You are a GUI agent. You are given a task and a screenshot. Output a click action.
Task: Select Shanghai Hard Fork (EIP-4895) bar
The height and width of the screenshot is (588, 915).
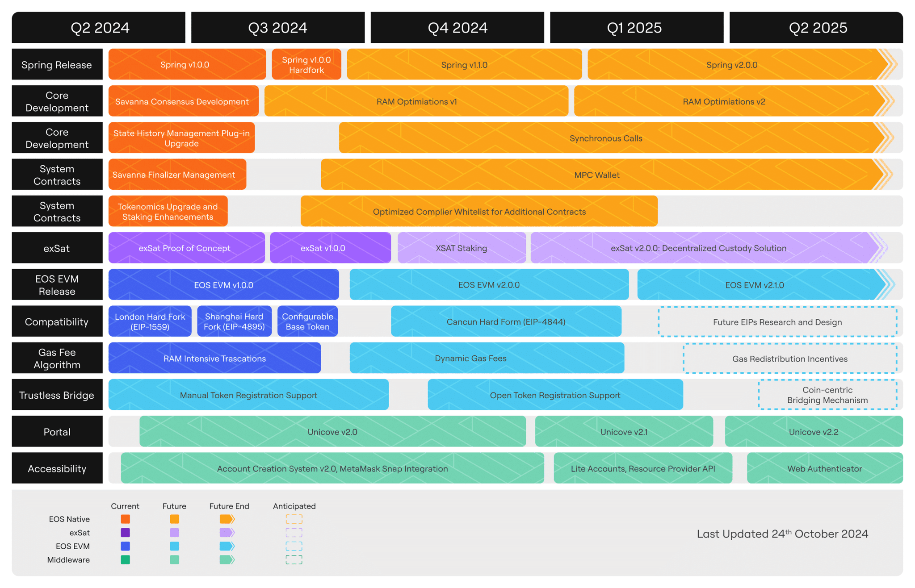[235, 321]
